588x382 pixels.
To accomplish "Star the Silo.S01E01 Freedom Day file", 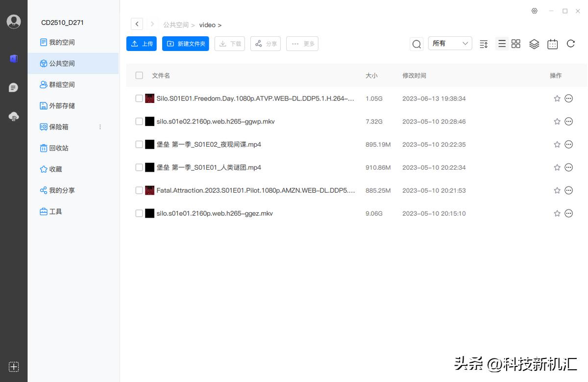I will coord(557,98).
